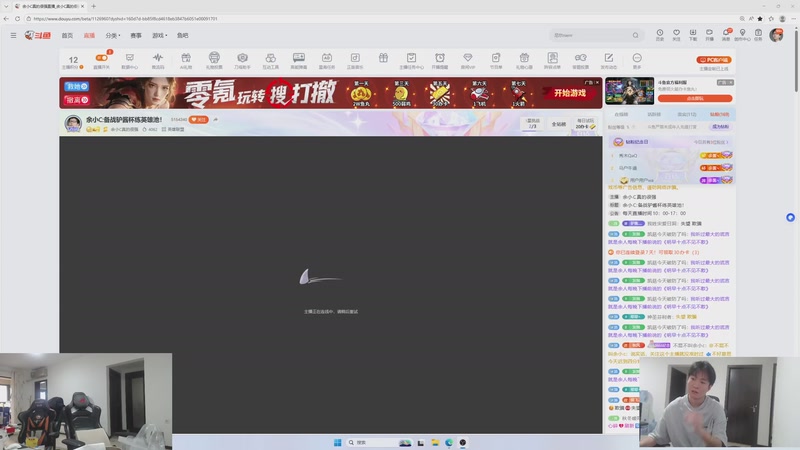Image resolution: width=800 pixels, height=450 pixels.
Task: Toggle the 直播开关 switch
Action: (x=102, y=60)
